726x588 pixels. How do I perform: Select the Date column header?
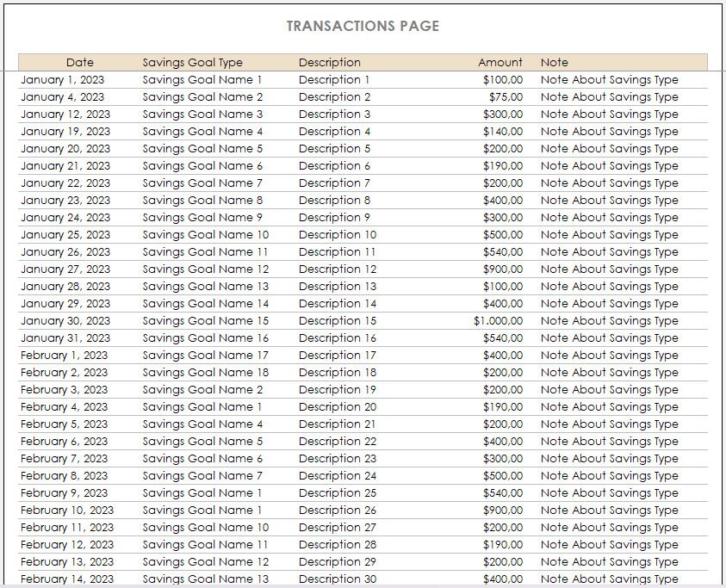[x=80, y=62]
